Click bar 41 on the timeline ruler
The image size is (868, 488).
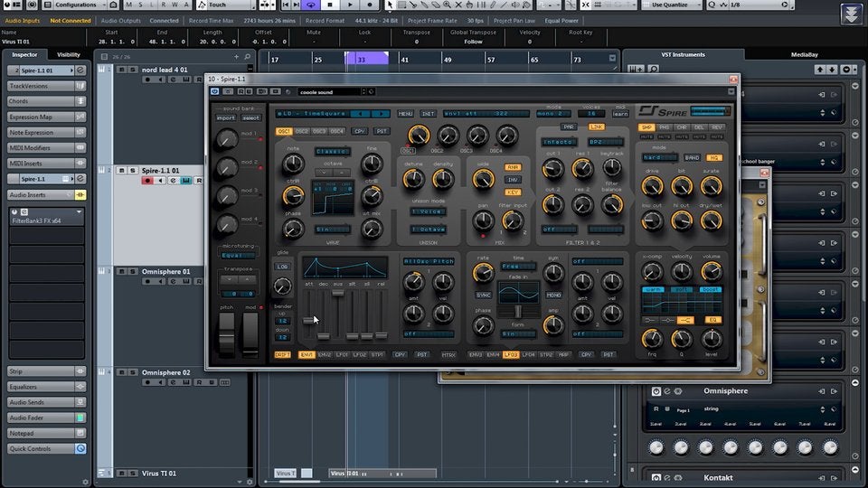405,60
